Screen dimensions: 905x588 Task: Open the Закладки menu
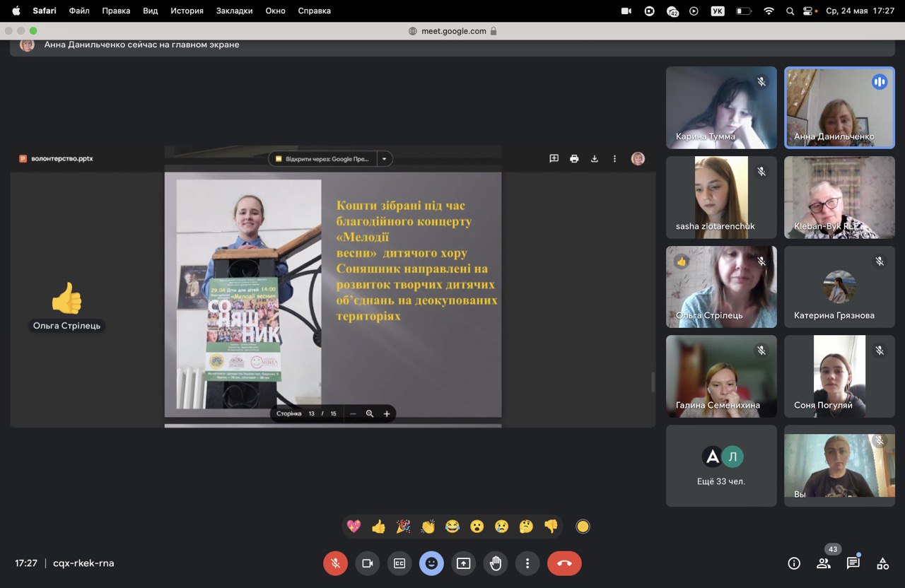coord(234,11)
